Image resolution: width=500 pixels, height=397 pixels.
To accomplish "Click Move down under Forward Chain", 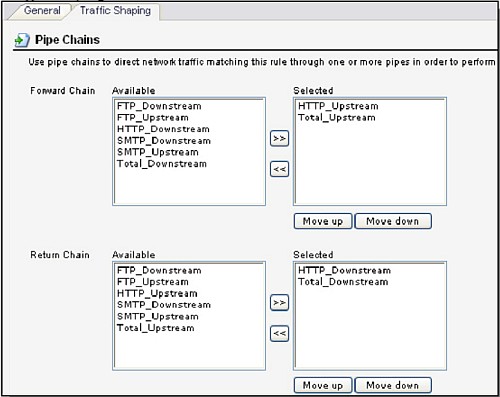I will pyautogui.click(x=393, y=221).
